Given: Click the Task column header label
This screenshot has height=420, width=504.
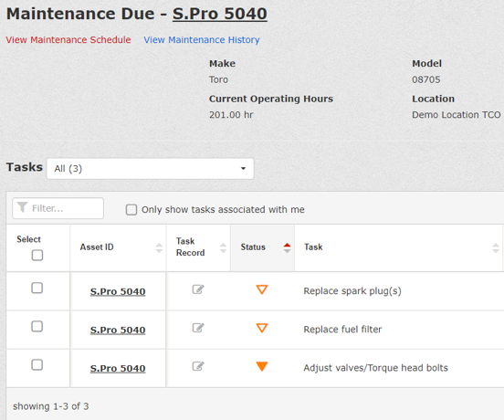Looking at the screenshot, I should click(313, 247).
